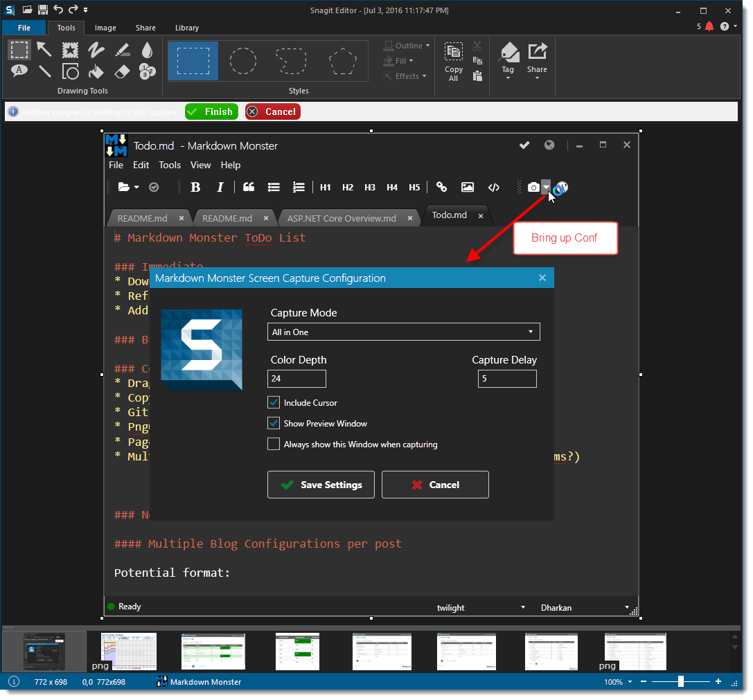Select the Step numbering tool
753x700 pixels.
point(148,71)
